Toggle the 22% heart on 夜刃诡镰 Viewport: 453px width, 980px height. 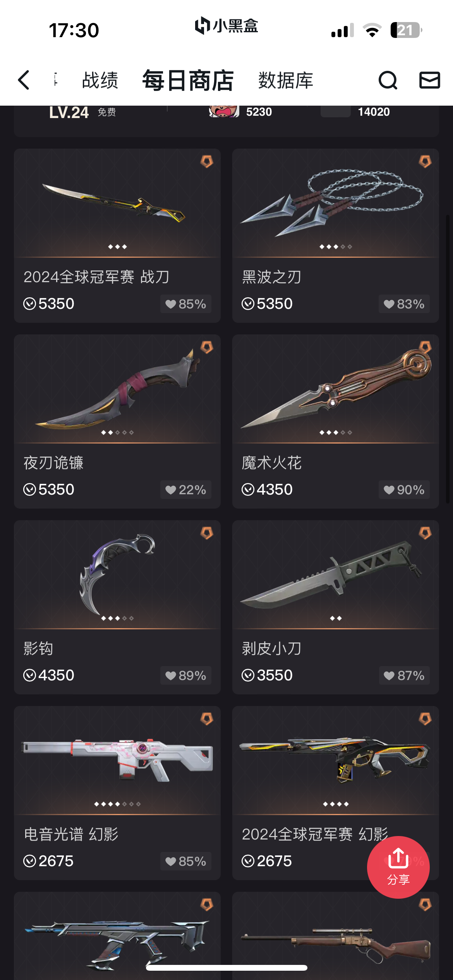pos(186,490)
